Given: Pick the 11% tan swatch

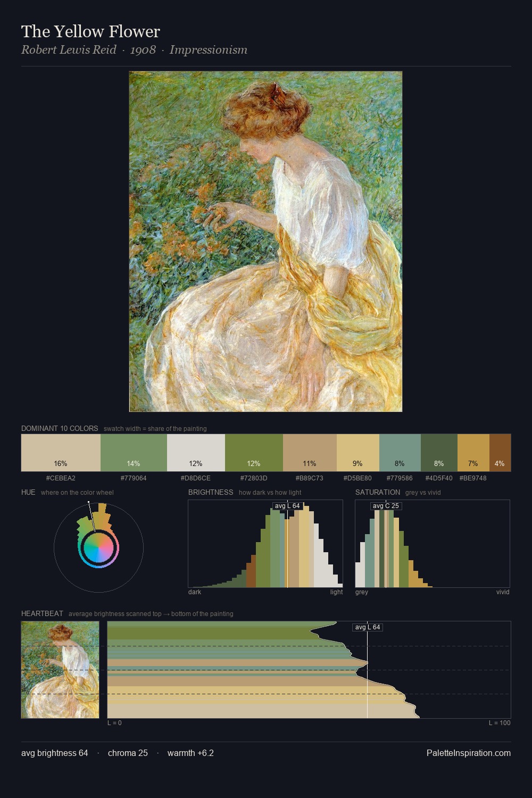Looking at the screenshot, I should coord(310,453).
